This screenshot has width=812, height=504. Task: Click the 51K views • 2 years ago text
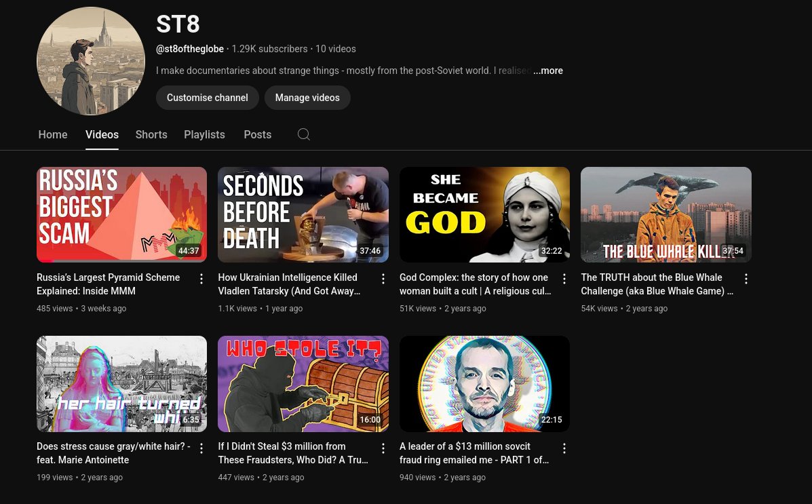coord(443,308)
